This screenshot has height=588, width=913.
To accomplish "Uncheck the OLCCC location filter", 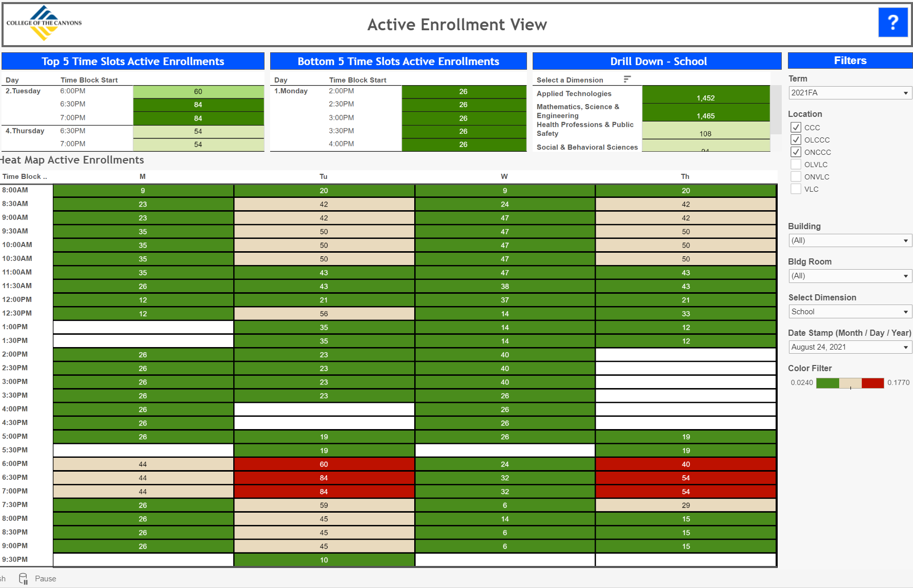I will pyautogui.click(x=796, y=139).
